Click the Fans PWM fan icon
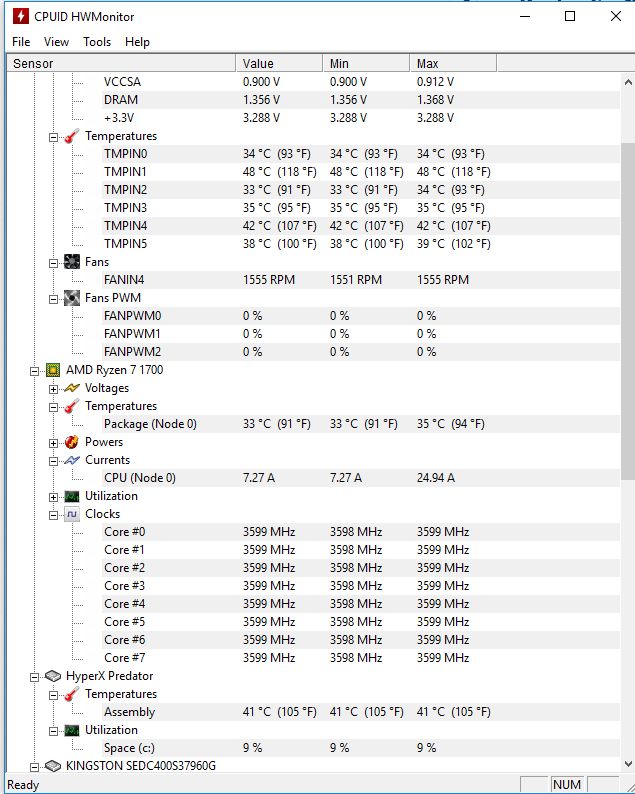 tap(72, 298)
